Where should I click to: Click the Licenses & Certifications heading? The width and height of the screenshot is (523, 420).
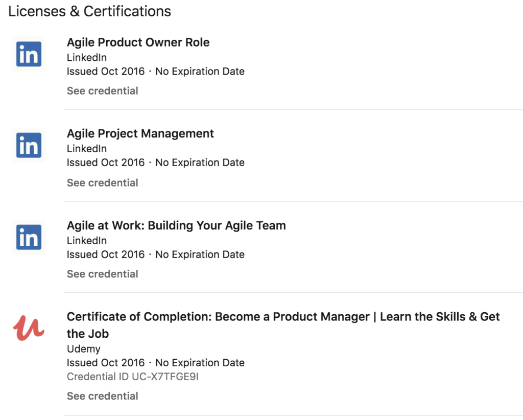[89, 11]
